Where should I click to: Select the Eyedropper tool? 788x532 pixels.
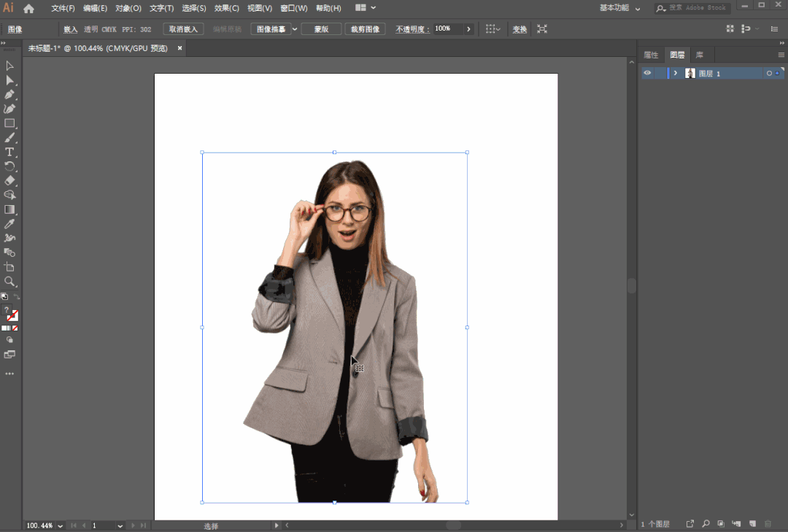pyautogui.click(x=9, y=223)
